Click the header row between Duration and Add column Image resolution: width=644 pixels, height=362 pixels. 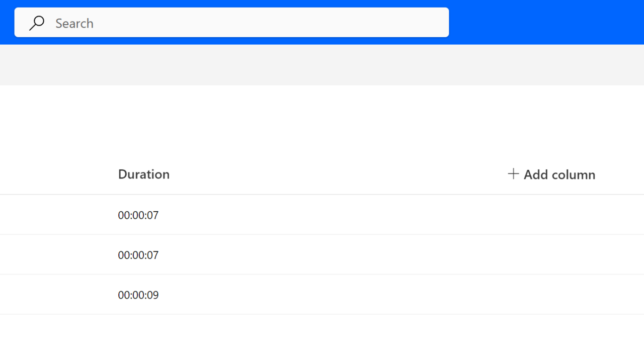point(337,174)
